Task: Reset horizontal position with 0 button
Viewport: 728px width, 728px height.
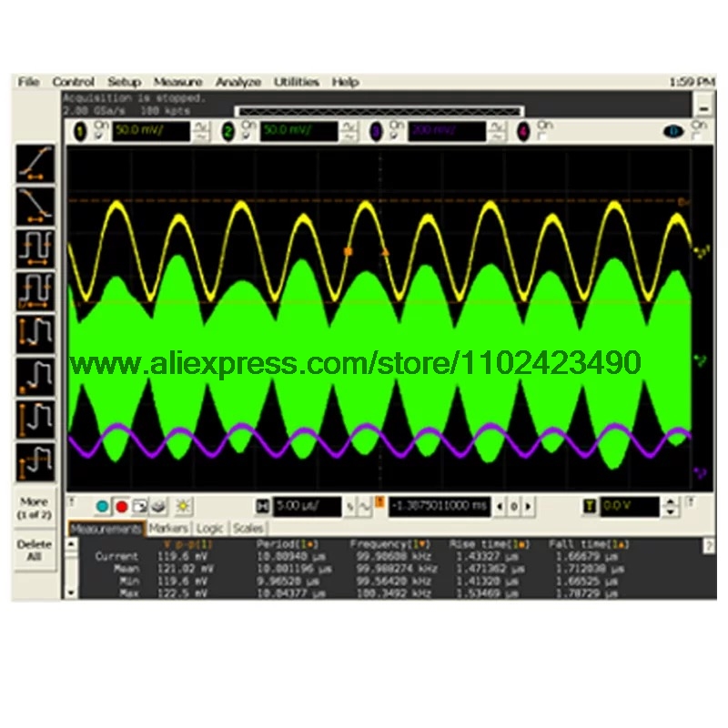Action: click(513, 507)
